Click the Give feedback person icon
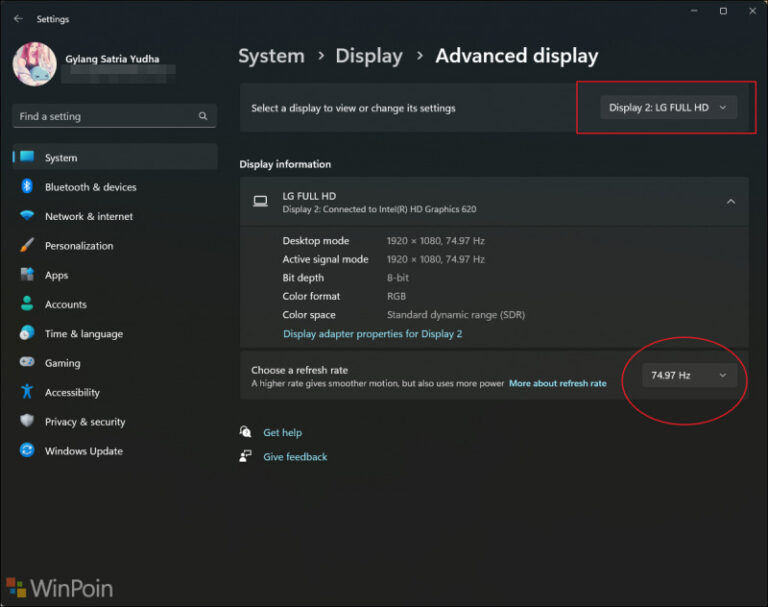Viewport: 768px width, 607px height. [x=245, y=456]
